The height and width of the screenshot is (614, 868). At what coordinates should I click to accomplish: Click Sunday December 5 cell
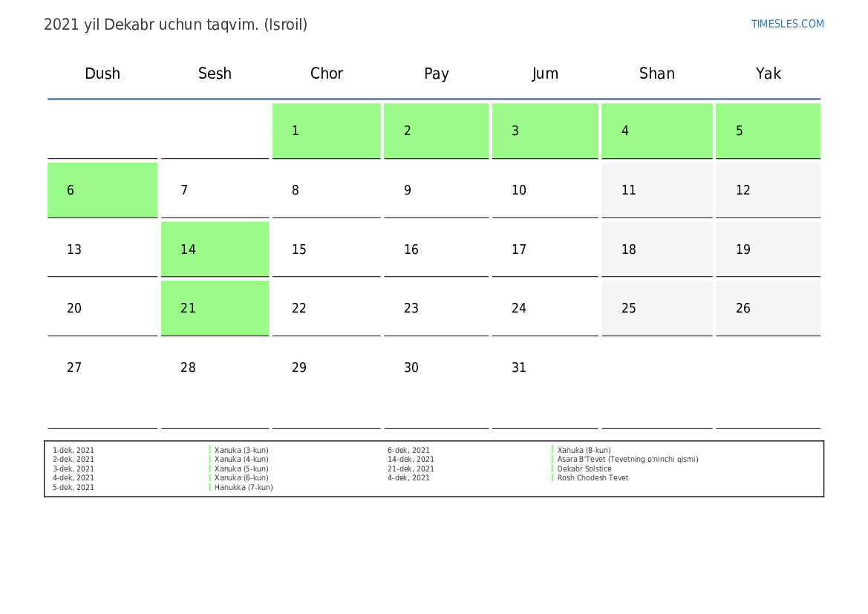pyautogui.click(x=768, y=131)
